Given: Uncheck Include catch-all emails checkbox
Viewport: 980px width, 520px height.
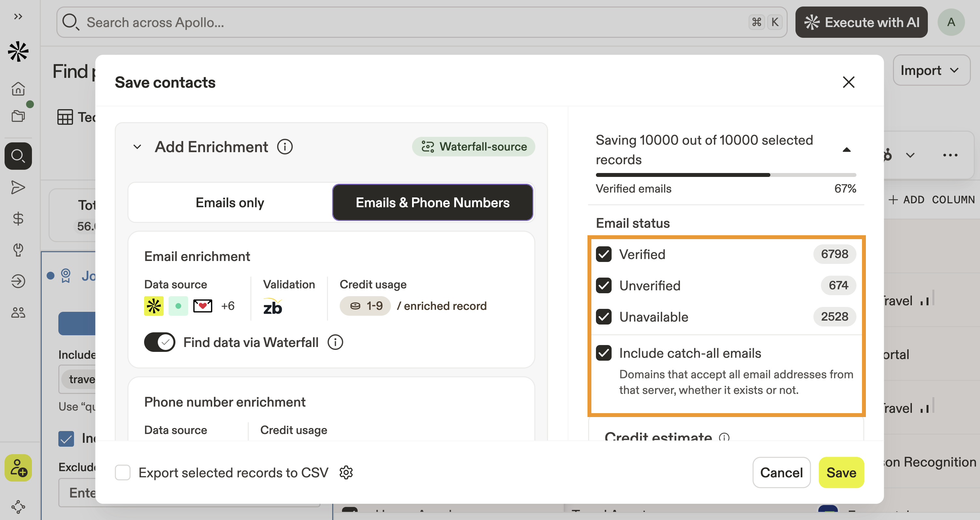Looking at the screenshot, I should (604, 353).
